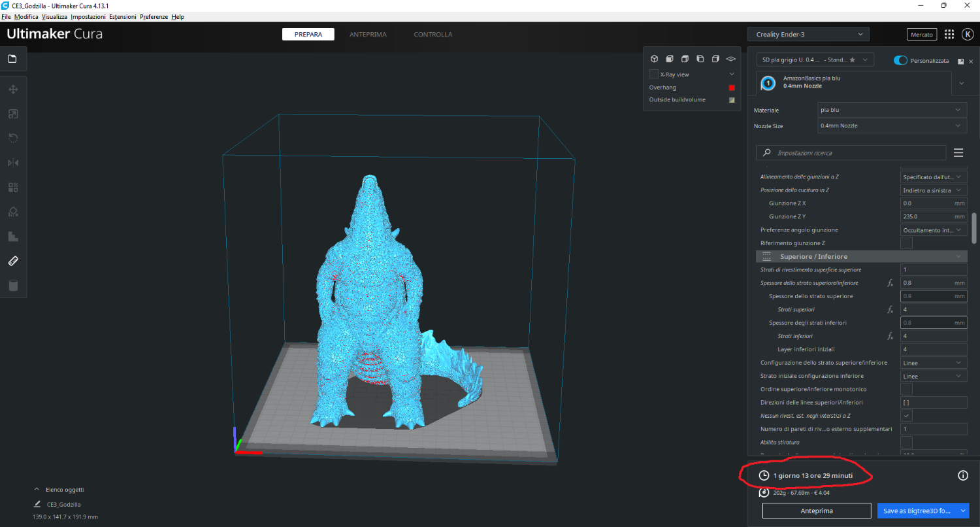Click the pencil icon beside CE3_Godzilla
The image size is (980, 527).
tap(37, 504)
